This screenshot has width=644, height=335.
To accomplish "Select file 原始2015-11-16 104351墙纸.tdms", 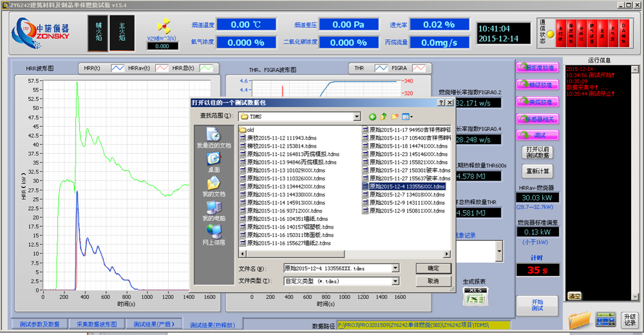I will (284, 219).
